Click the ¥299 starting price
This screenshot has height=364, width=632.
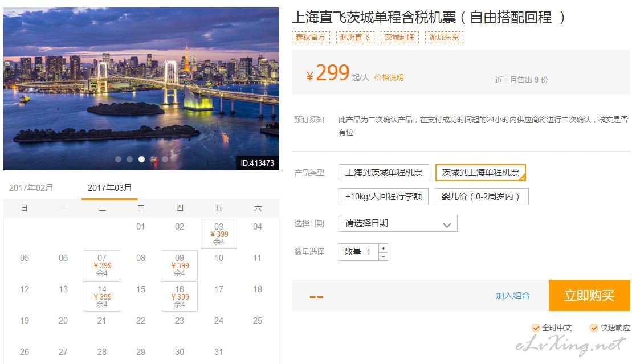(x=328, y=73)
